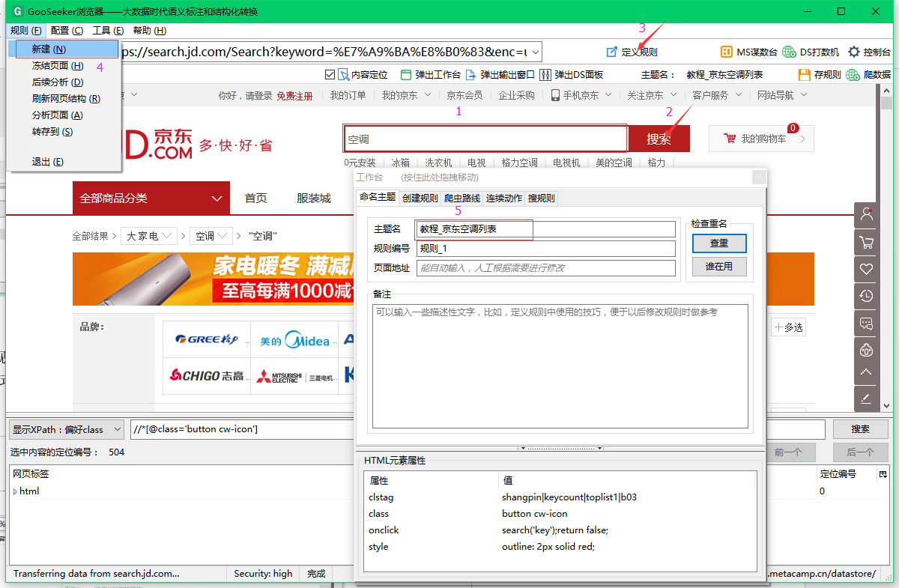This screenshot has width=899, height=588.
Task: Open 控制台 using the gear icon
Action: 854,52
